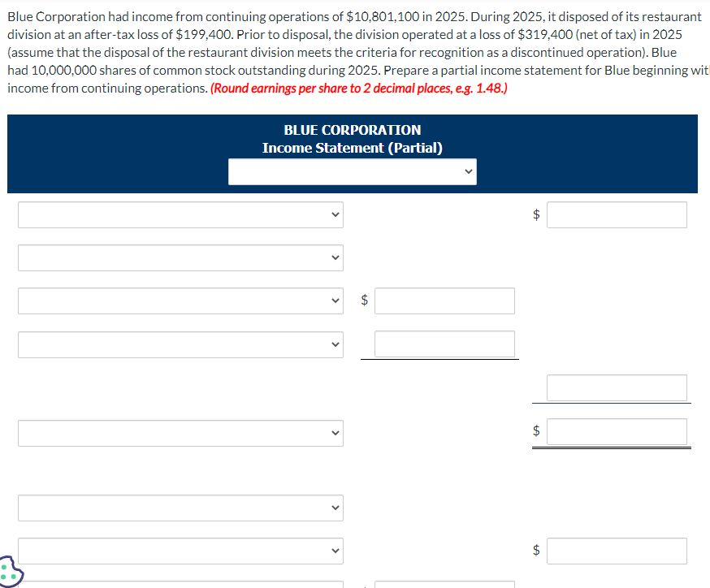
Task: Open the earnings-per-share section dropdown
Action: (x=180, y=508)
